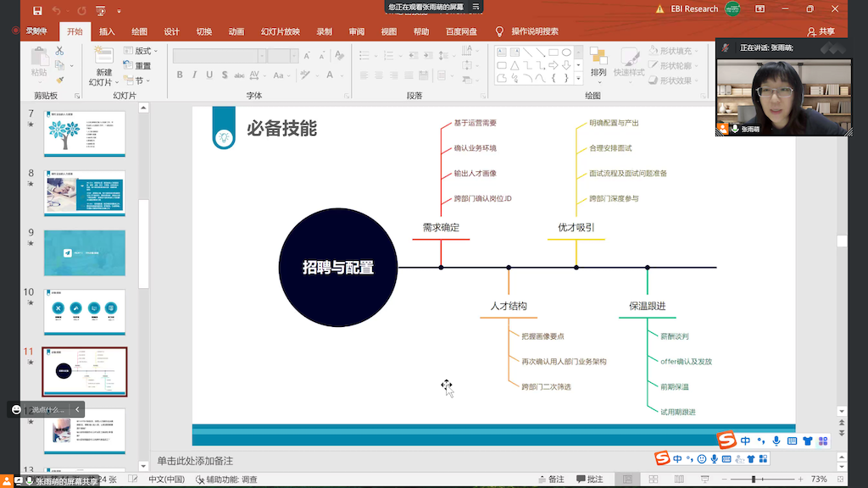The image size is (868, 488).
Task: Align text left in paragraph group
Action: coord(364,75)
